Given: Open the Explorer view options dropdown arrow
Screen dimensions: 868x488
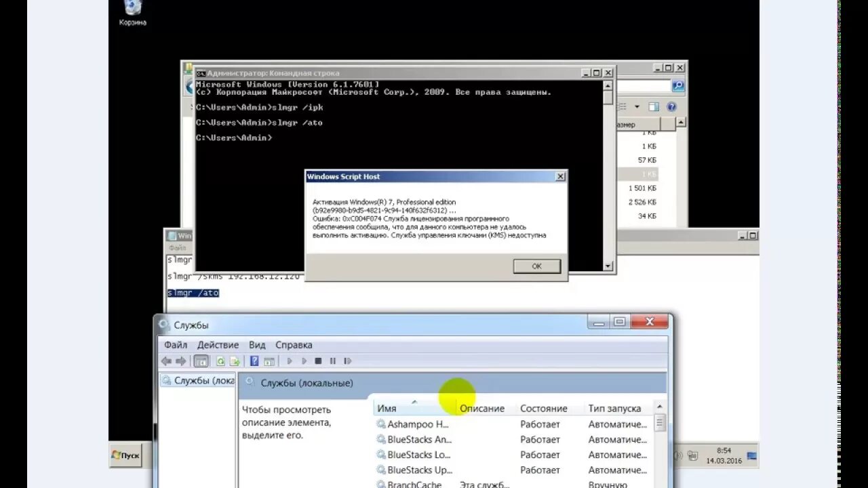Looking at the screenshot, I should [x=637, y=107].
